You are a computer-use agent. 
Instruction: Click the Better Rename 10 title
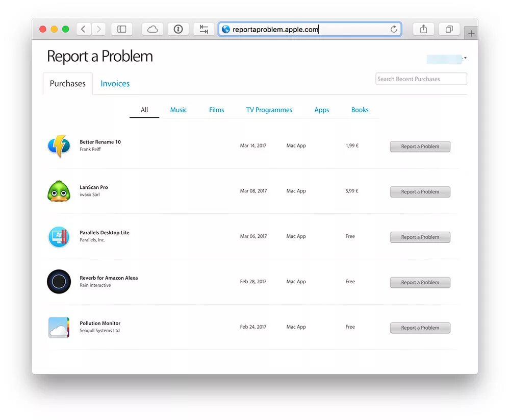(100, 142)
